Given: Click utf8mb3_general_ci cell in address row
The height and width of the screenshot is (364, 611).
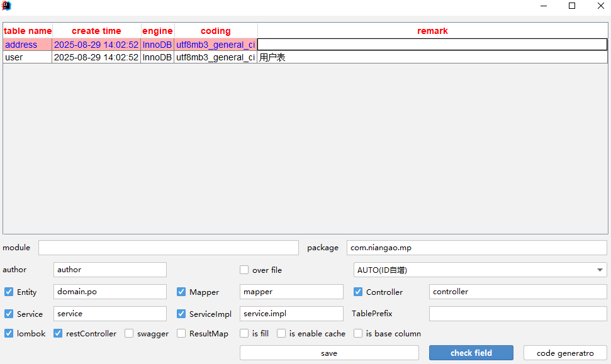Looking at the screenshot, I should coord(215,45).
